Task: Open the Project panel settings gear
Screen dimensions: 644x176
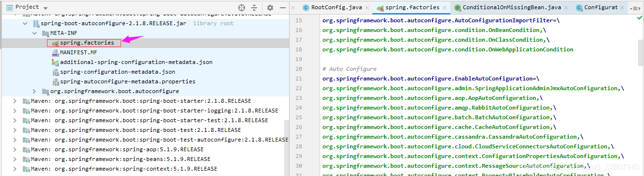Action: (270, 8)
